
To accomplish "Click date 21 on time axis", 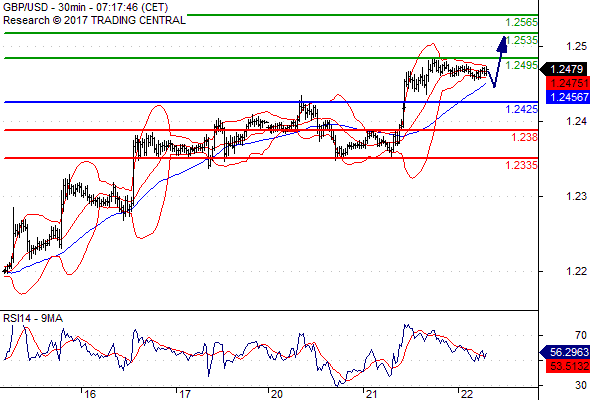I will pos(371,394).
